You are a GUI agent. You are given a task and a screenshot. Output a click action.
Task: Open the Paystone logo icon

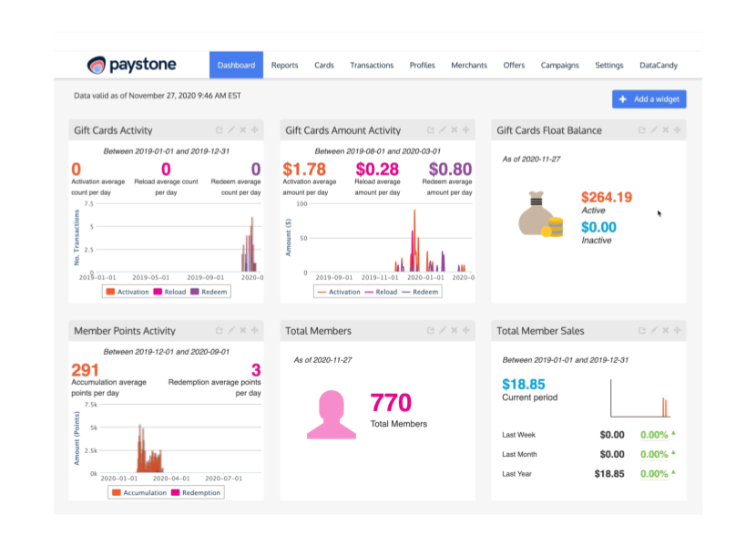click(95, 65)
